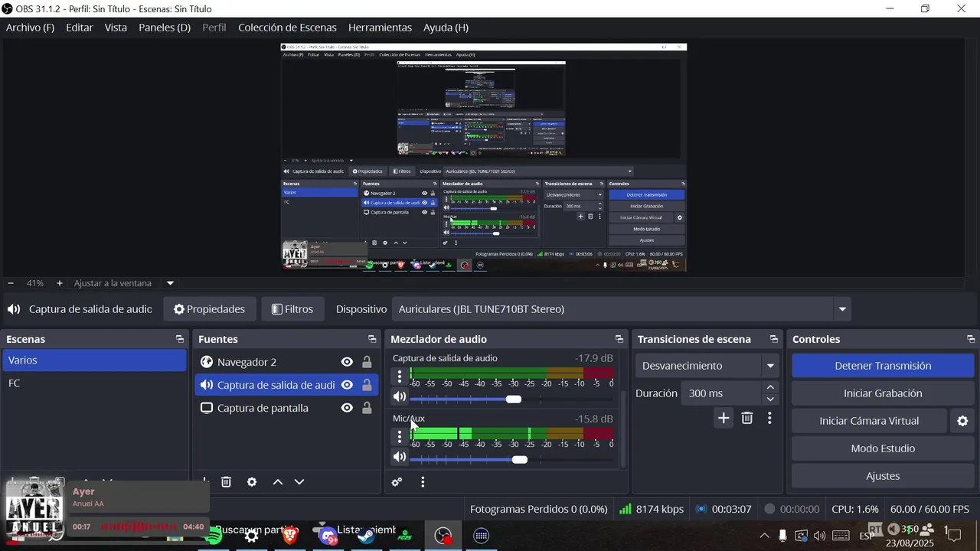Viewport: 980px width, 551px height.
Task: Click the Spotify taskbar icon
Action: click(x=215, y=536)
